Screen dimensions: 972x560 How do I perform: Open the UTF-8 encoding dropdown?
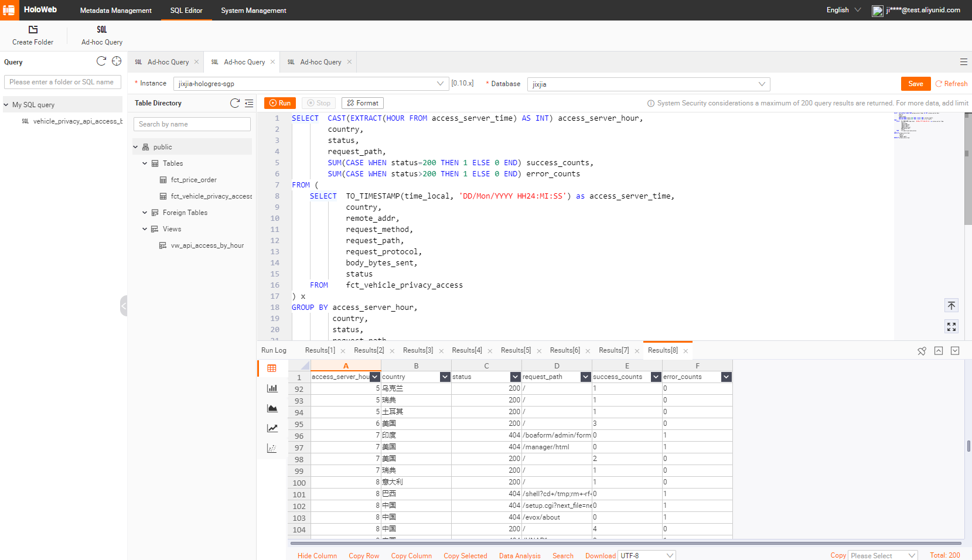tap(647, 555)
